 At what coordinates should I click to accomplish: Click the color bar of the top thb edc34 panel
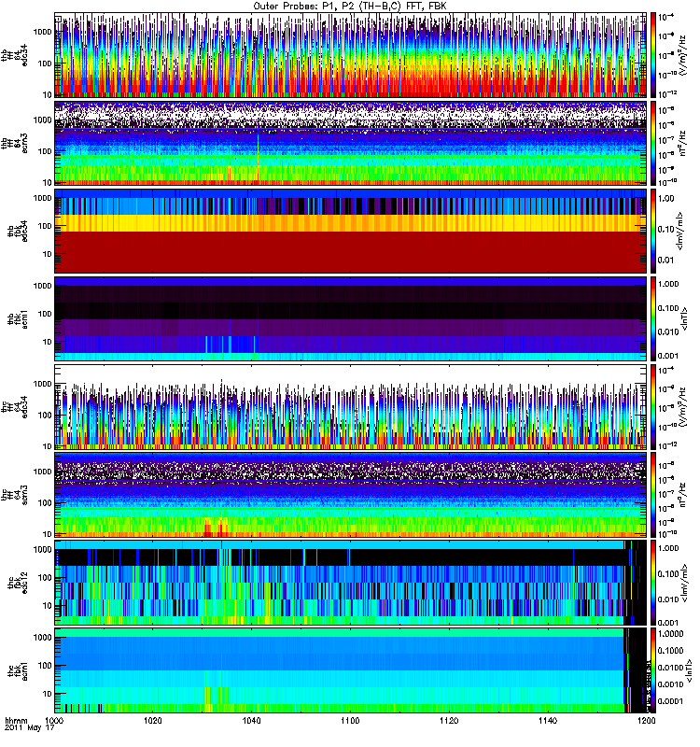pyautogui.click(x=656, y=54)
